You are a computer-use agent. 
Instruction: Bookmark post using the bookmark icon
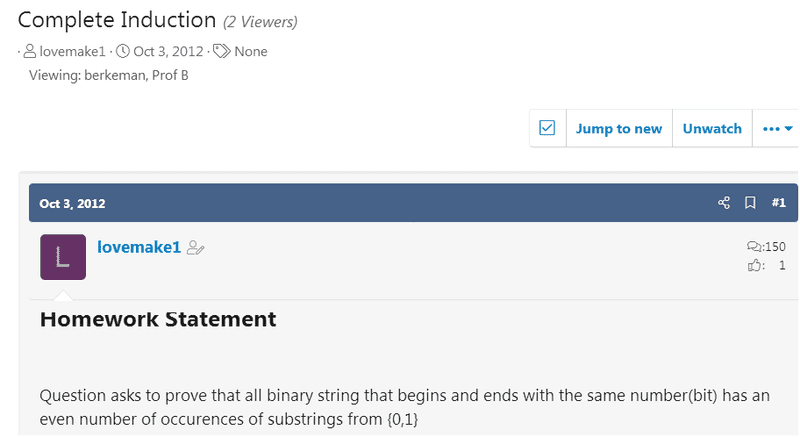pyautogui.click(x=750, y=203)
